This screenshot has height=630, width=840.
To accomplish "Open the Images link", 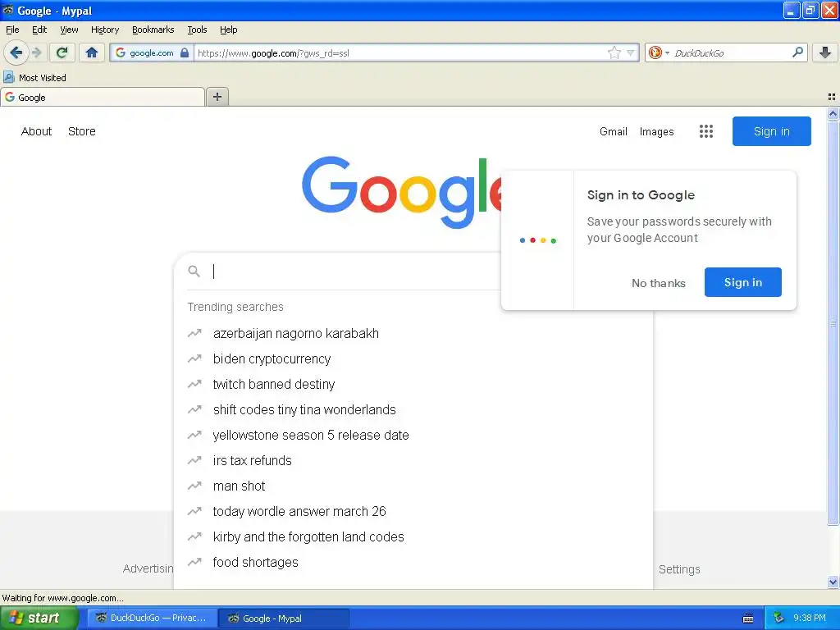I will [656, 131].
